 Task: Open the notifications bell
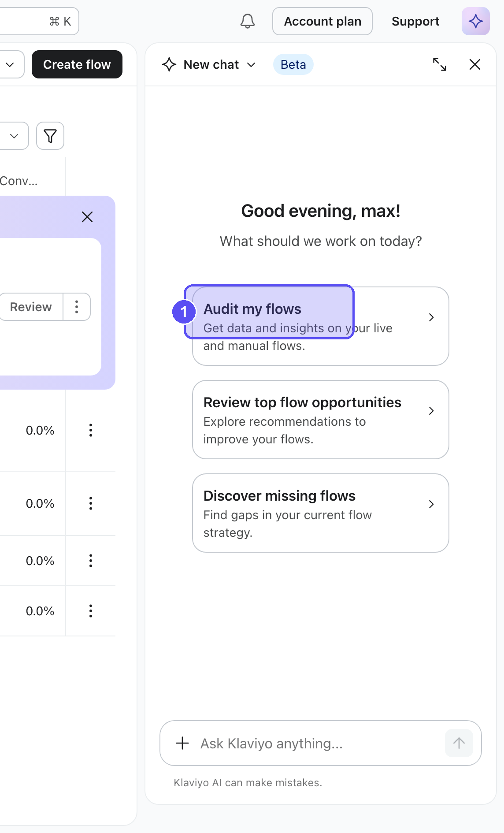coord(248,21)
